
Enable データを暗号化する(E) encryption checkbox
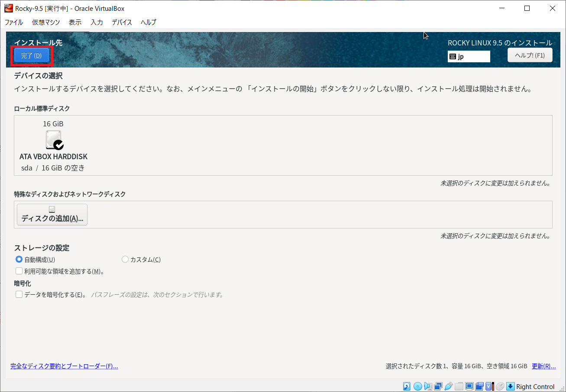[19, 295]
